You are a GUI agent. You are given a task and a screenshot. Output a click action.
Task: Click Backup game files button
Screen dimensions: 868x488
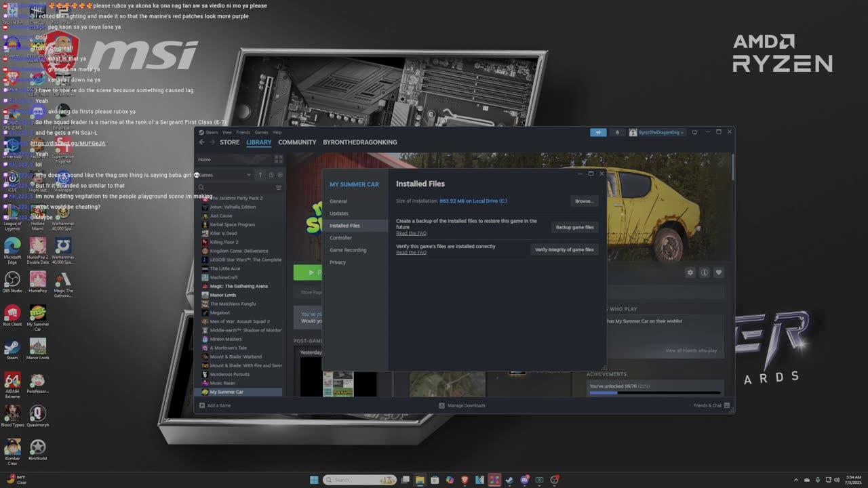pos(574,227)
